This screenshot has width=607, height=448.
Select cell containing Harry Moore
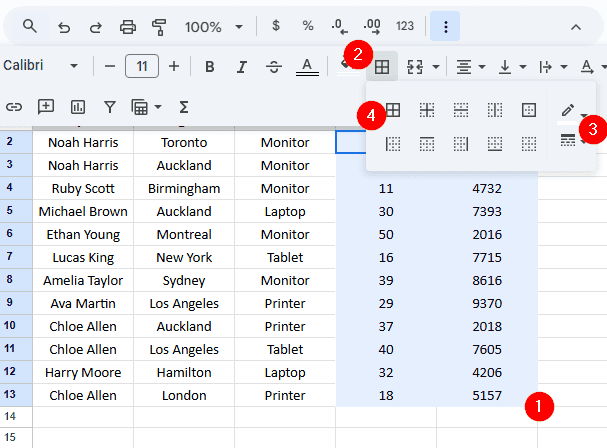point(83,372)
